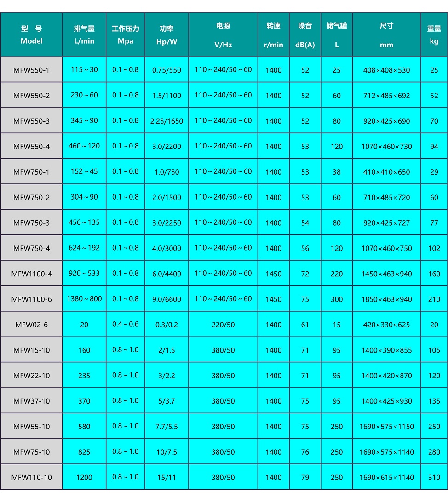Select the dimension 420×330×625
The width and height of the screenshot is (448, 502).
click(386, 325)
